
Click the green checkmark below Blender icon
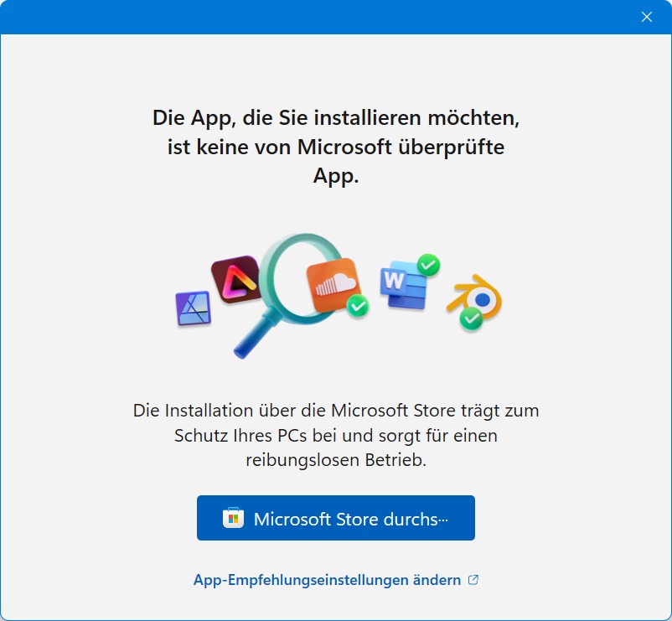pos(471,318)
